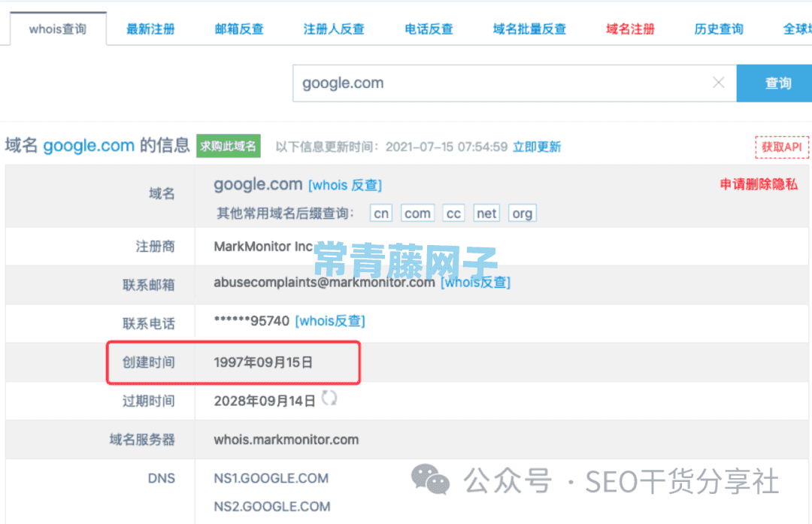Click the registrar name MarkMonitor Inc
Viewport: 812px width, 524px height.
[264, 247]
